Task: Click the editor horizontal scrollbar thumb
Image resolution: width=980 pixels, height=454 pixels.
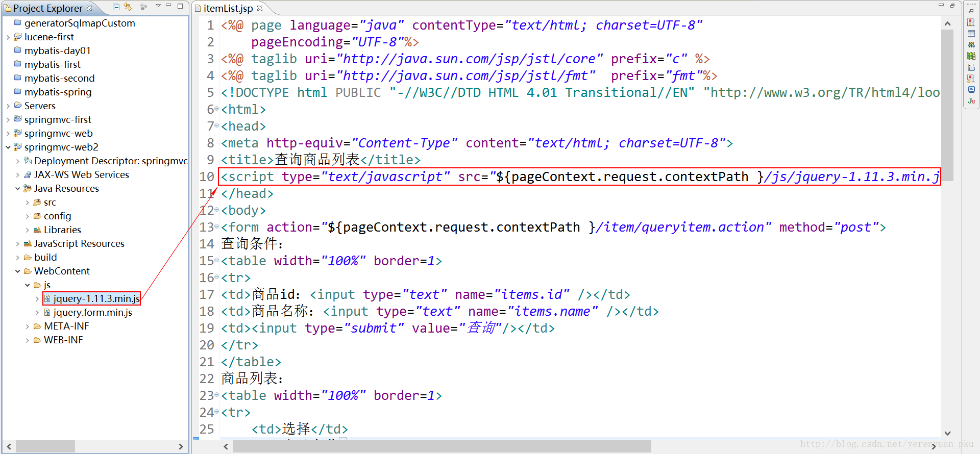Action: coord(442,446)
